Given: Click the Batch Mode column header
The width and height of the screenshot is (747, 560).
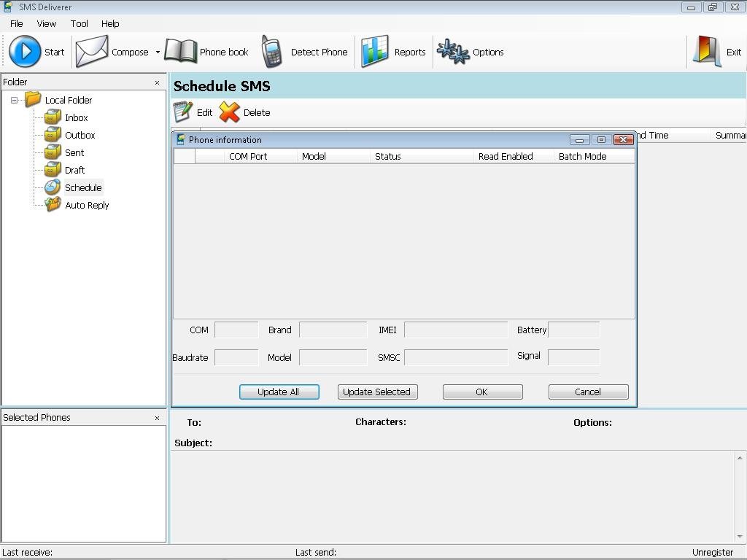Looking at the screenshot, I should coord(594,156).
